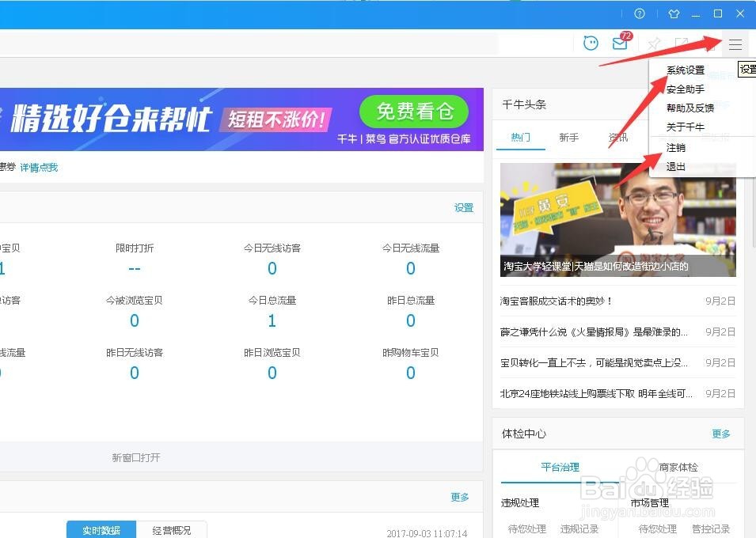Click the 详情点我 link

point(39,168)
